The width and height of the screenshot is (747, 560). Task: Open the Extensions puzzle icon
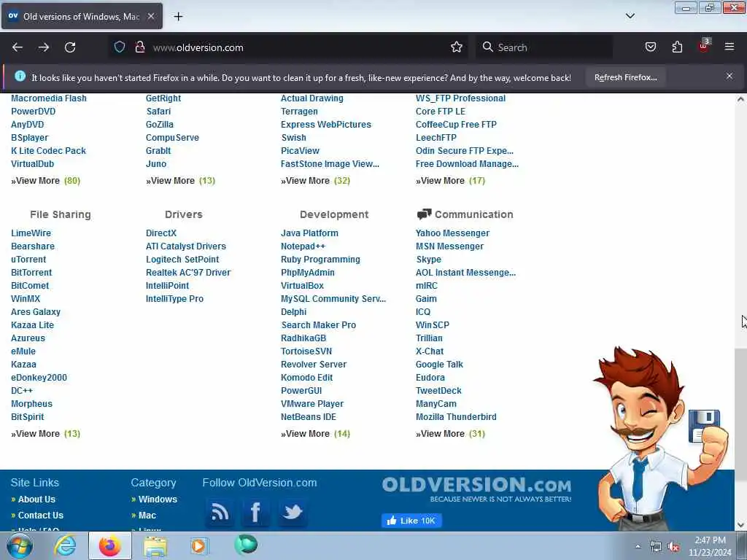point(677,47)
